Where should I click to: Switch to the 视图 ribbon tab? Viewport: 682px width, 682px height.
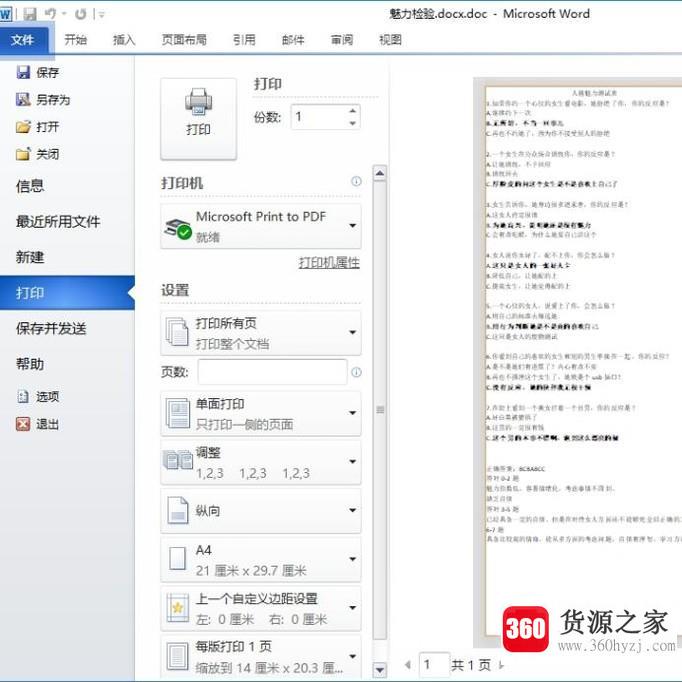[x=390, y=40]
